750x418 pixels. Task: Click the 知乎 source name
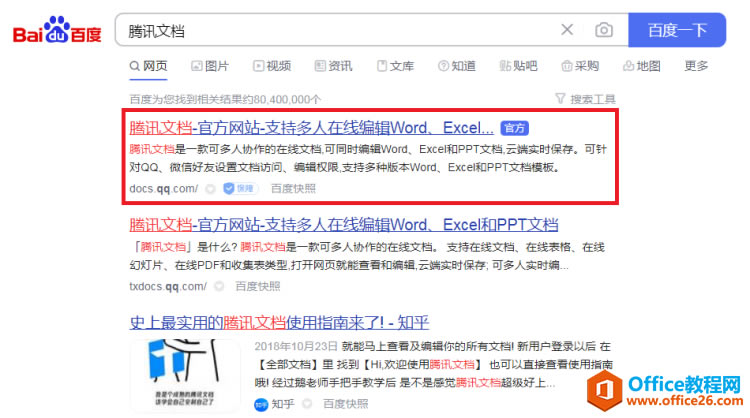click(x=283, y=405)
